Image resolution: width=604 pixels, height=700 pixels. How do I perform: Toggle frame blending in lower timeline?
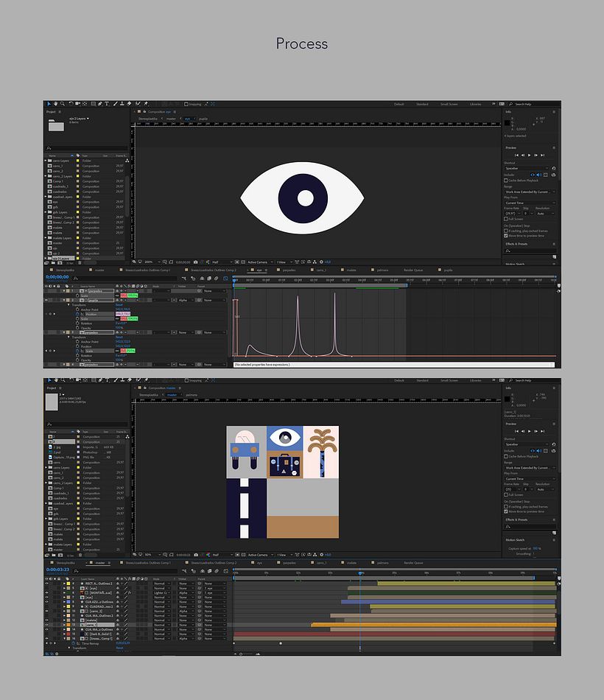pyautogui.click(x=209, y=571)
